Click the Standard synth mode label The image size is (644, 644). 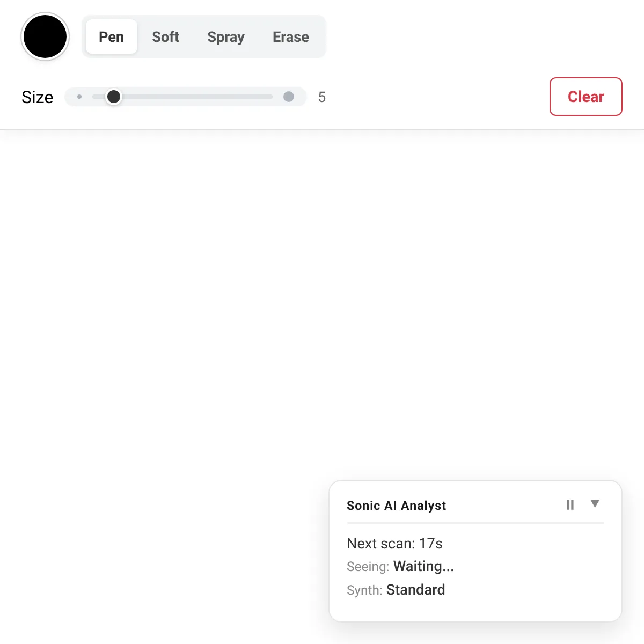(415, 589)
